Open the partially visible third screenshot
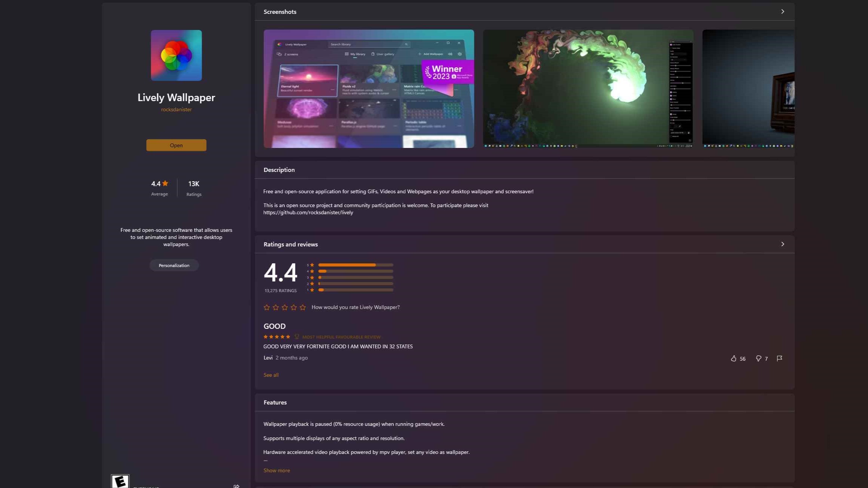868x488 pixels. (748, 89)
